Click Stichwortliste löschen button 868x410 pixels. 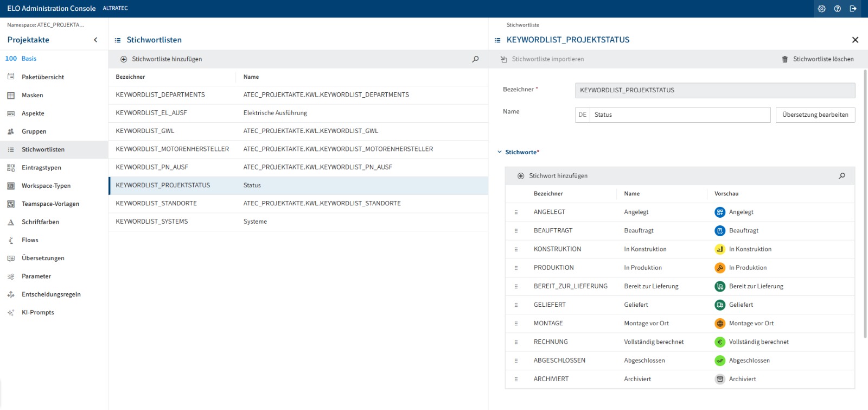(x=818, y=59)
